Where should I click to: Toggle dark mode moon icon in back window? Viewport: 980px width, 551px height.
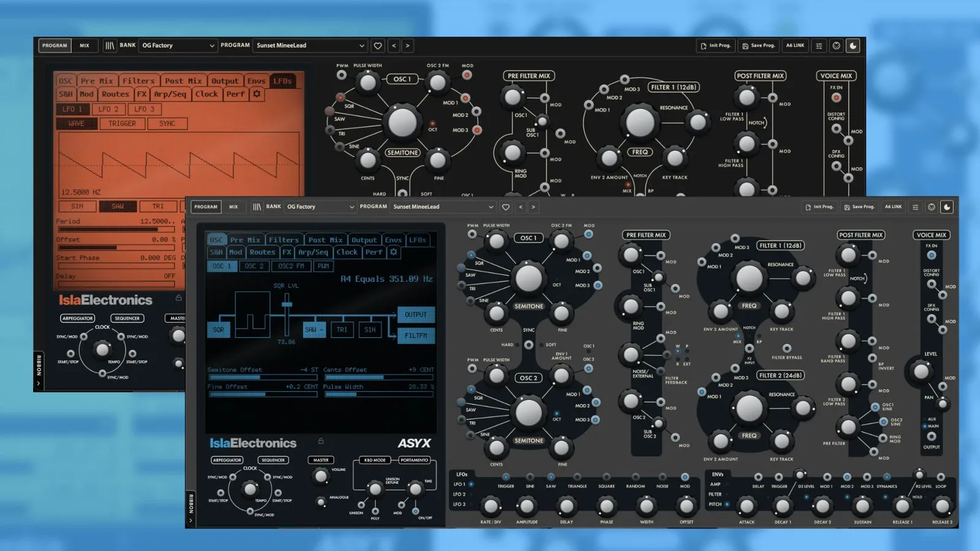click(x=853, y=45)
